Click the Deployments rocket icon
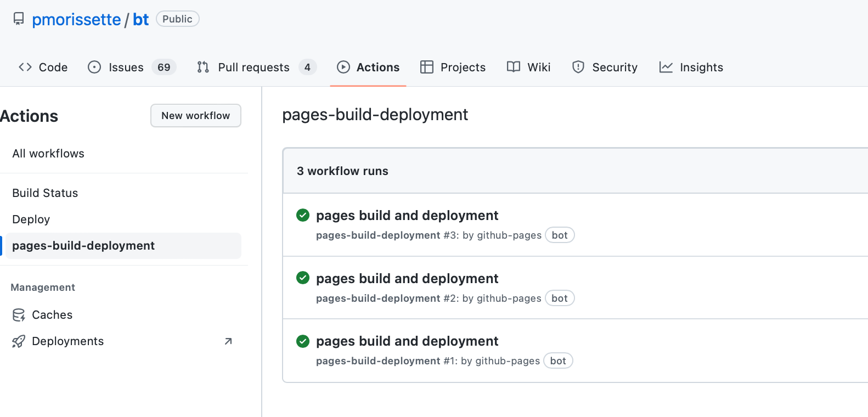This screenshot has width=868, height=417. (x=19, y=341)
